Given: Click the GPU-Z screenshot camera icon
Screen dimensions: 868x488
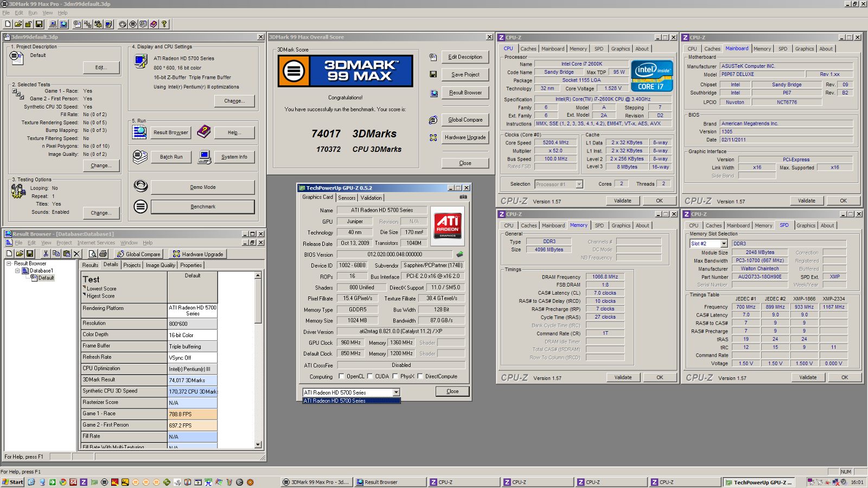Looking at the screenshot, I should tap(463, 197).
